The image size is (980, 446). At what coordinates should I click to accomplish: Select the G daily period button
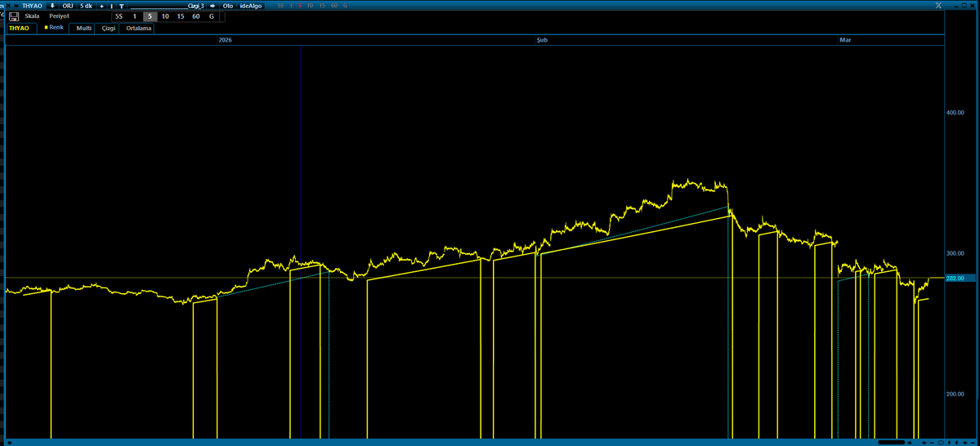(x=211, y=16)
